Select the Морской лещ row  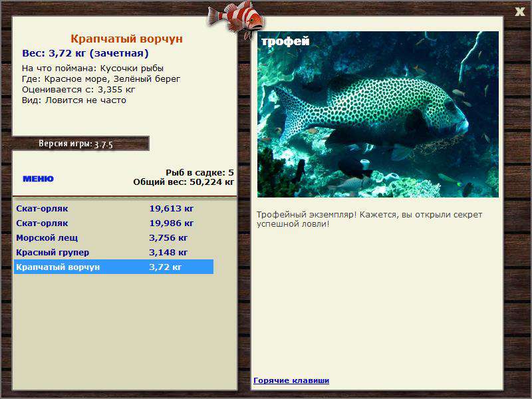[x=114, y=237]
